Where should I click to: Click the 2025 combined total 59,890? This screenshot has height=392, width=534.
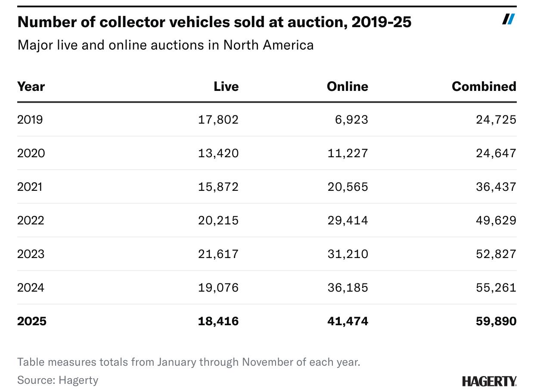496,321
